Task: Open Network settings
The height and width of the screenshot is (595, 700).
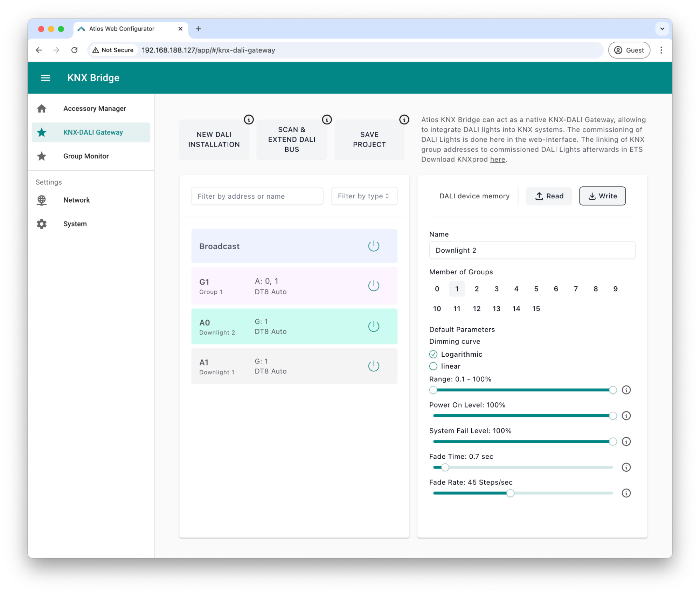Action: coord(91,200)
